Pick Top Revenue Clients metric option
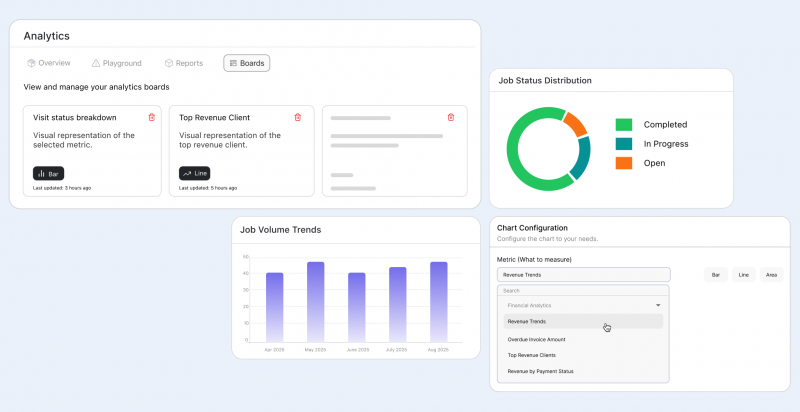 [x=535, y=355]
